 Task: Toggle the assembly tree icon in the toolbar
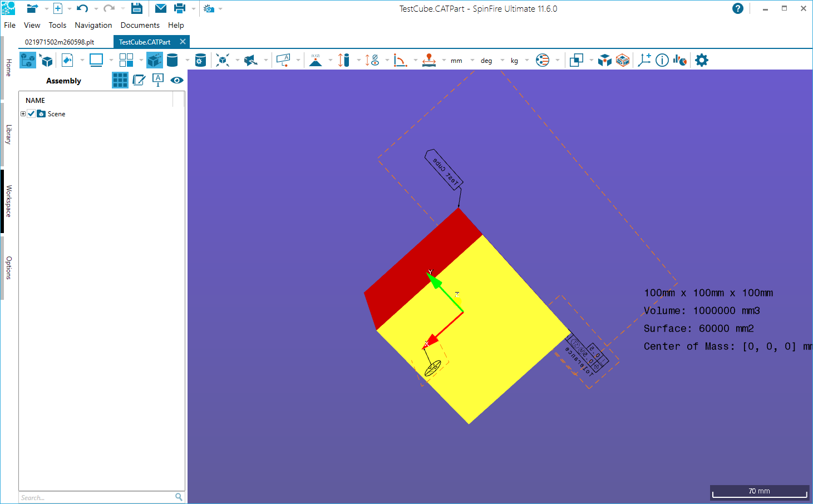28,60
